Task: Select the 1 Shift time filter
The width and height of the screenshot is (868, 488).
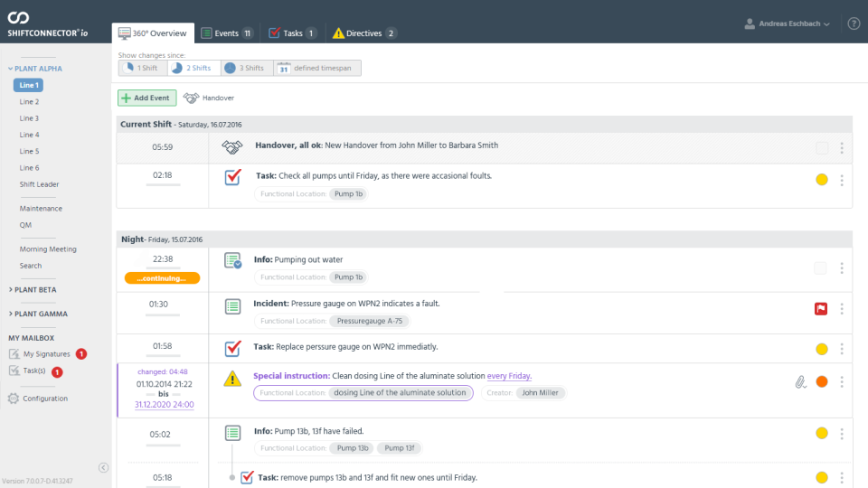Action: point(143,68)
